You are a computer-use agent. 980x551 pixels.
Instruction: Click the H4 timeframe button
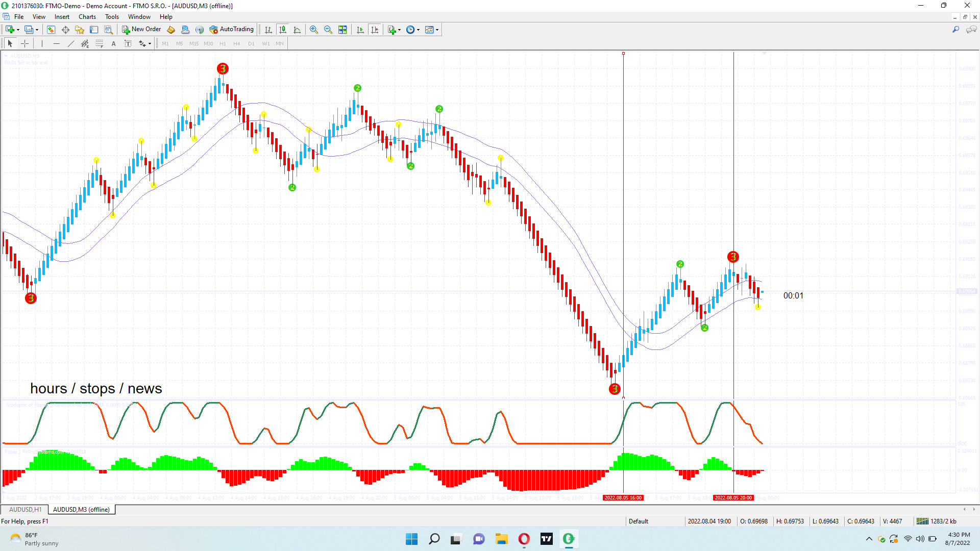tap(237, 44)
